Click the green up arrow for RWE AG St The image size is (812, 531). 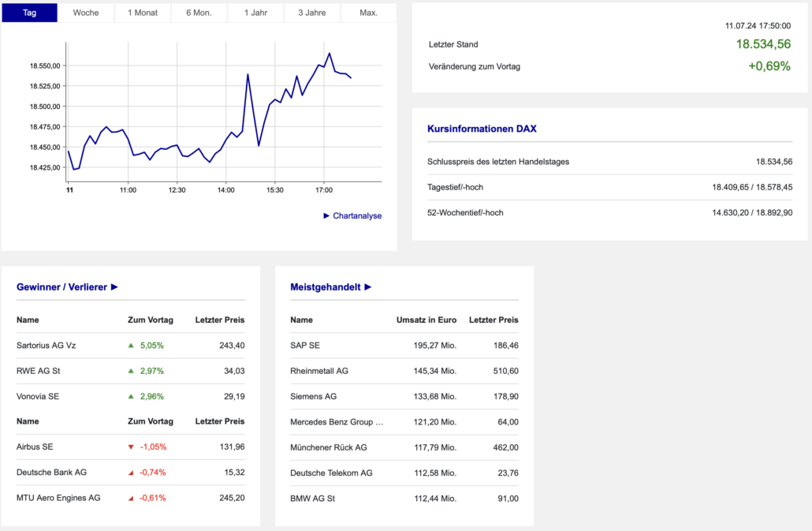(x=131, y=371)
